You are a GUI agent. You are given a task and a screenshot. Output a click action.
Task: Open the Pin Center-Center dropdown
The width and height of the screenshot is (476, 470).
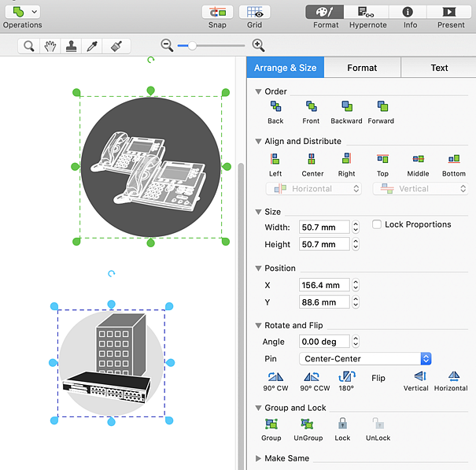pos(365,359)
